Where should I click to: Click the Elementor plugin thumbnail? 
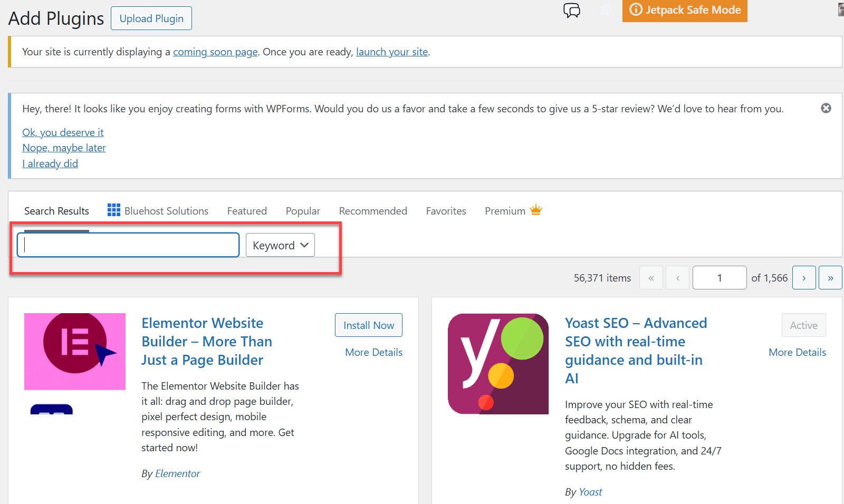click(x=74, y=351)
